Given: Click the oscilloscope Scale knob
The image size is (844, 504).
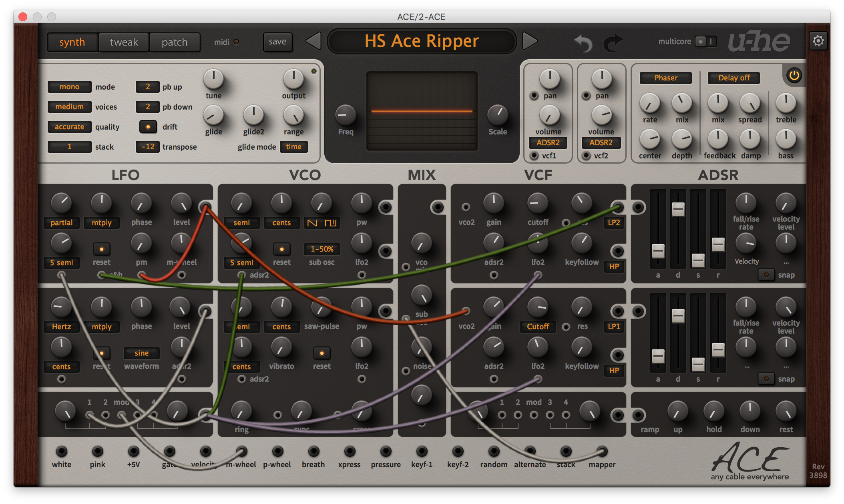Looking at the screenshot, I should [497, 115].
